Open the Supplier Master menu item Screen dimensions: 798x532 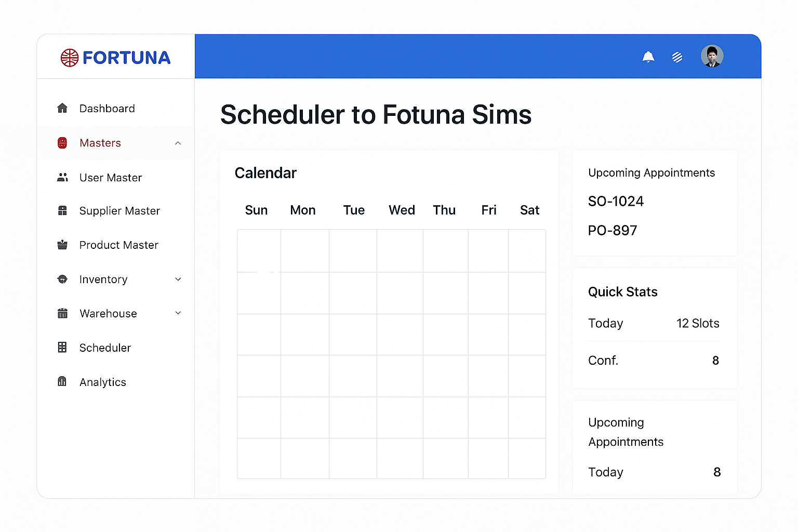tap(119, 210)
